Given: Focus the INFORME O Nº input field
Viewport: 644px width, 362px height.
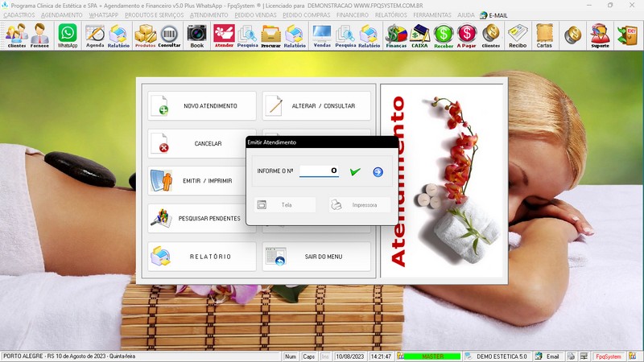Looking at the screenshot, I should pos(319,171).
